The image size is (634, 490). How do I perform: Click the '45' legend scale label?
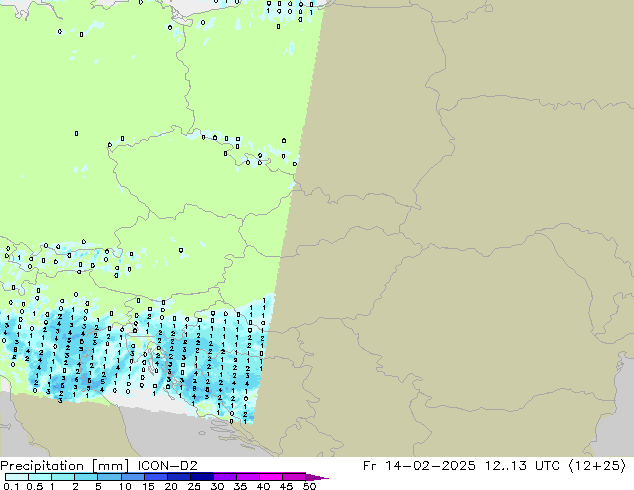click(x=286, y=486)
